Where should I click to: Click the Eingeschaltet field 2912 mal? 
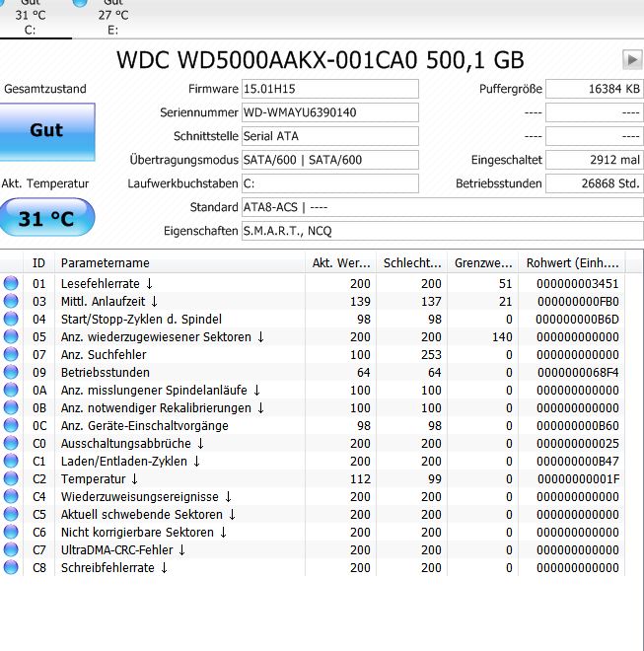595,160
